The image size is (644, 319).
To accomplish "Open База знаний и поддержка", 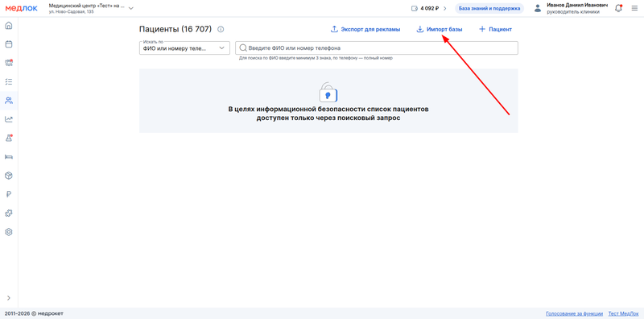I will tap(489, 8).
